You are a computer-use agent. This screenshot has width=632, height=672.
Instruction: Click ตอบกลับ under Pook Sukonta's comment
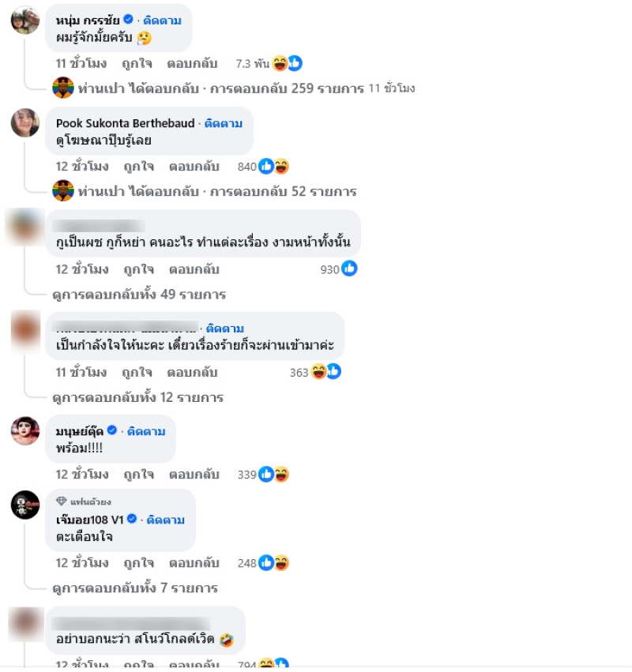coord(194,167)
